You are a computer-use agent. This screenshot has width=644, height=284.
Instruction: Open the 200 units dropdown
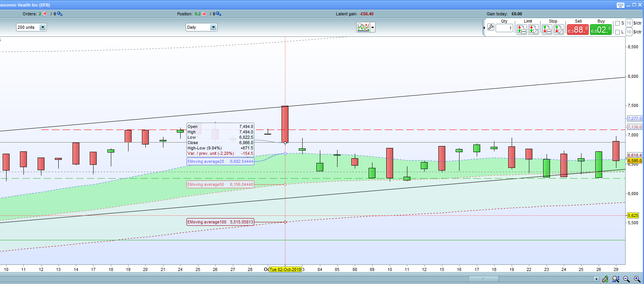tap(31, 27)
